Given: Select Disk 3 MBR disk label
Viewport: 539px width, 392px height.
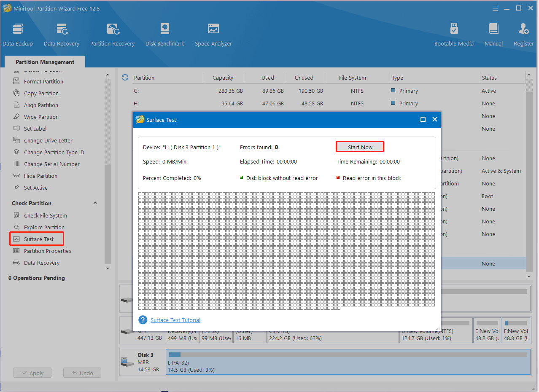Looking at the screenshot, I should 142,362.
